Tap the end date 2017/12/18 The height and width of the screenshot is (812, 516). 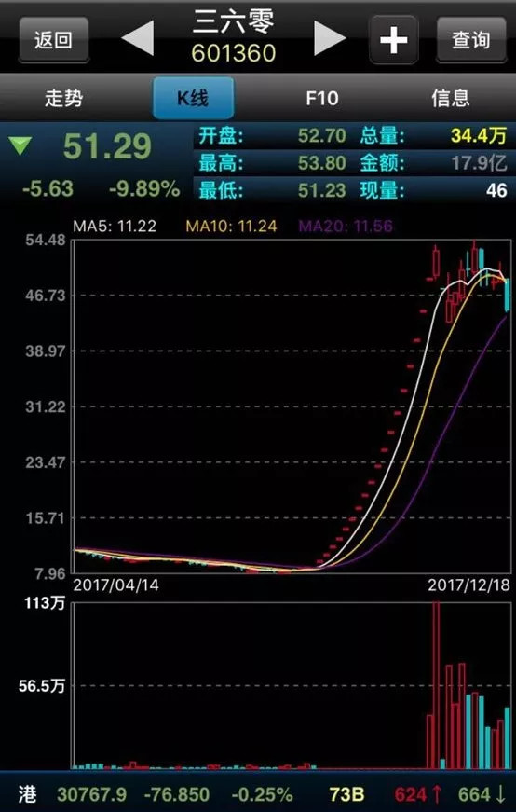click(468, 585)
